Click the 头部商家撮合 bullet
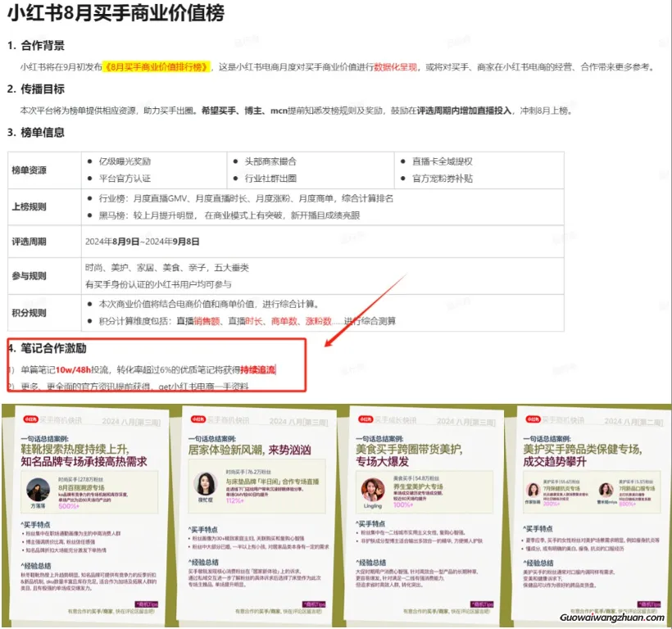The height and width of the screenshot is (629, 672). 270,161
